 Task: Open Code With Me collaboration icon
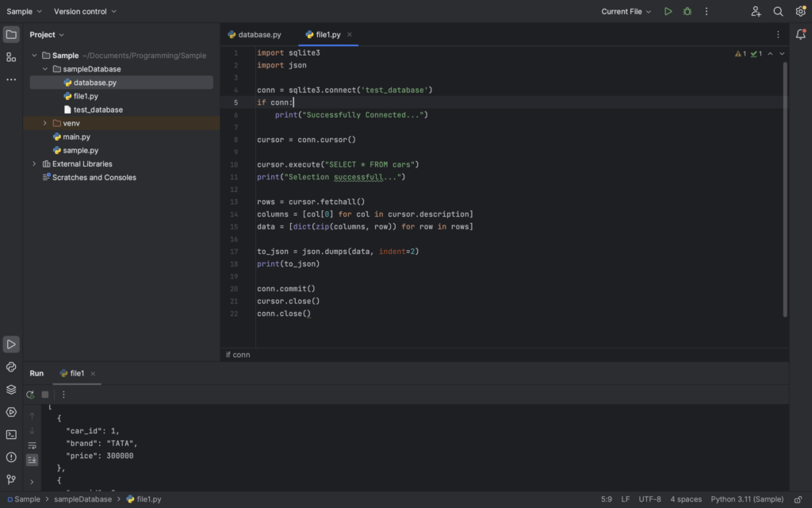(x=756, y=11)
